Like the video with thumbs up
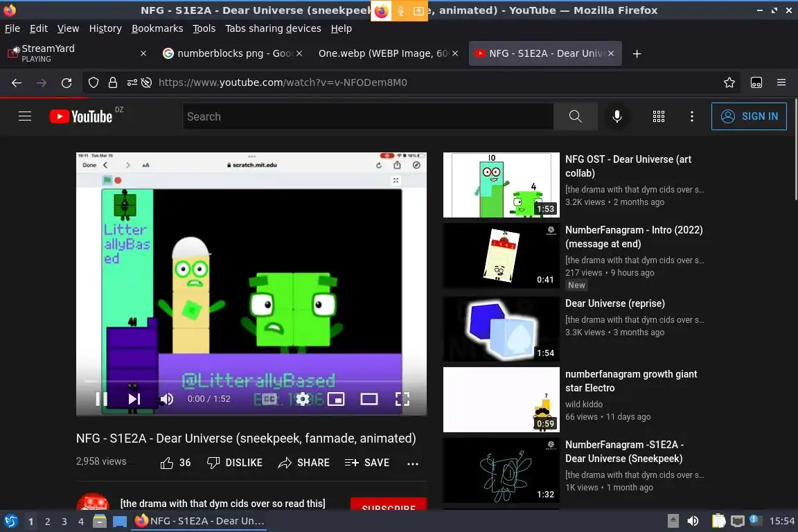This screenshot has width=798, height=532. (175, 463)
